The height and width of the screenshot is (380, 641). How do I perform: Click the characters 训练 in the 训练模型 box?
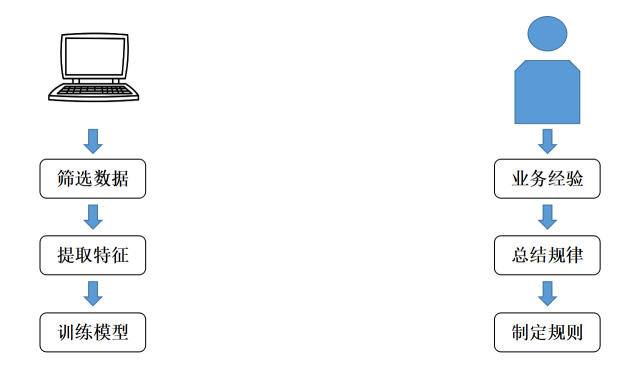75,332
